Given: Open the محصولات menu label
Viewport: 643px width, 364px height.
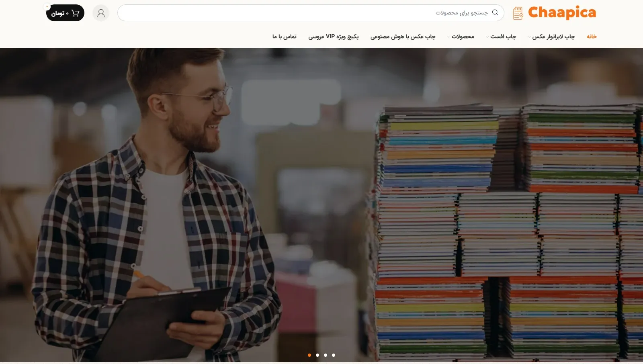Looking at the screenshot, I should pyautogui.click(x=463, y=37).
